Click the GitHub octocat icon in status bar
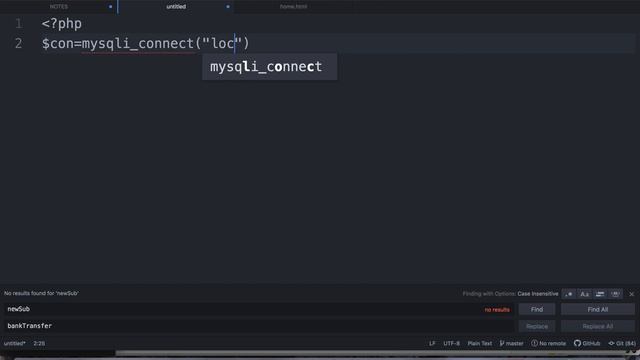Image resolution: width=640 pixels, height=360 pixels. [577, 344]
